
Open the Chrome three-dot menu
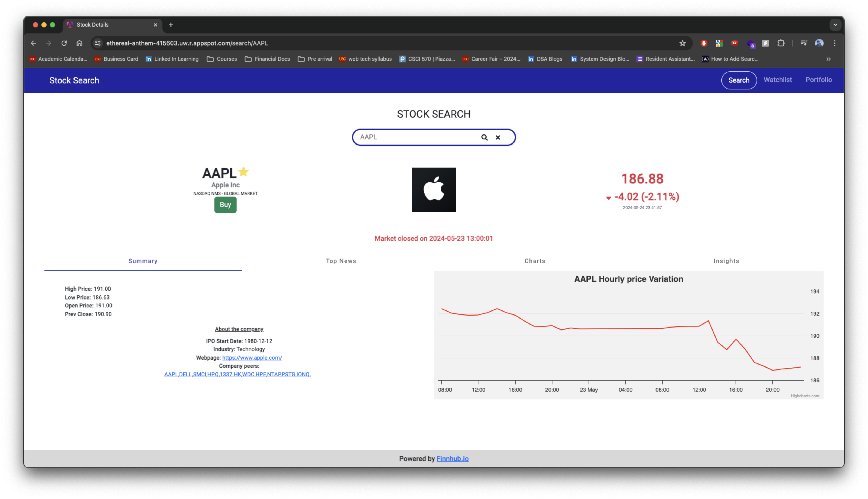834,43
